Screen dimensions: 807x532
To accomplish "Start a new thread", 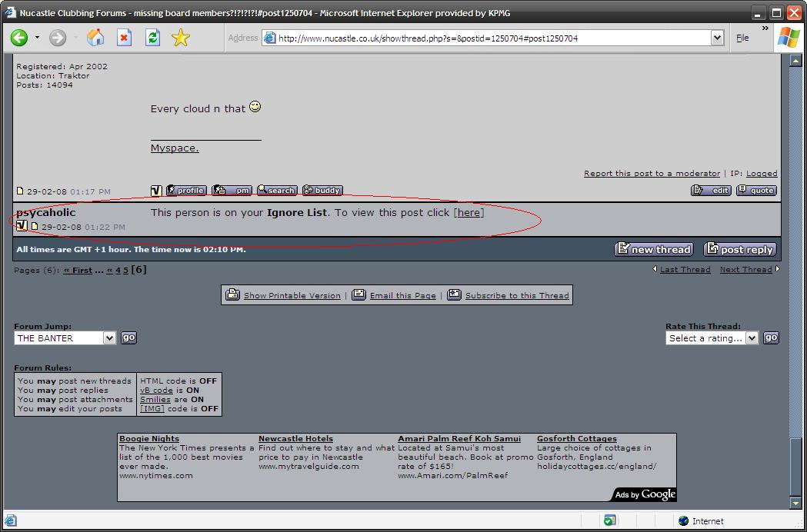I will click(x=654, y=249).
